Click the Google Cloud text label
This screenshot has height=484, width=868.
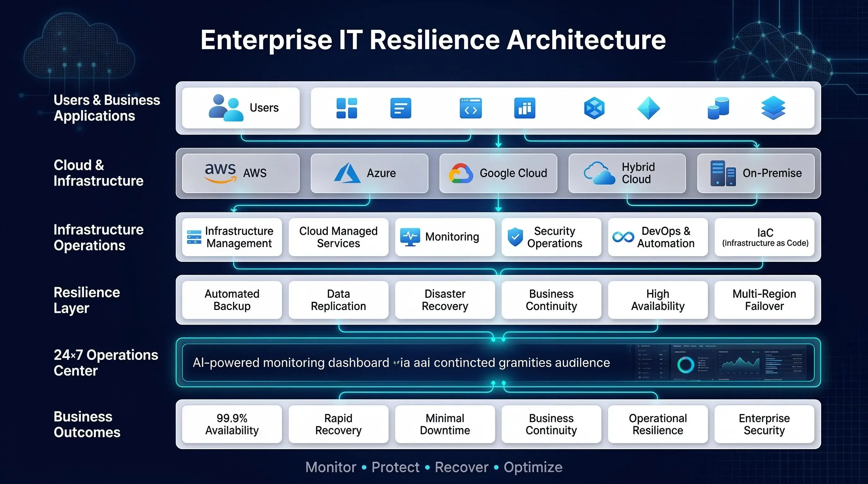point(513,173)
